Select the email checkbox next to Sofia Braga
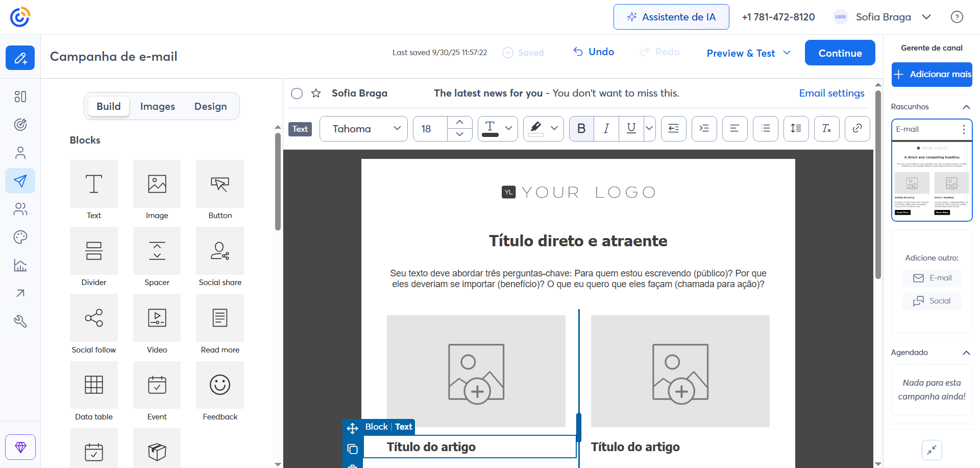The image size is (980, 468). click(x=297, y=93)
